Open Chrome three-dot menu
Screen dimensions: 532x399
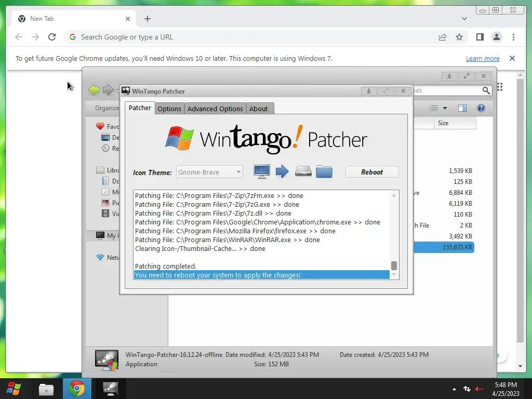click(513, 37)
